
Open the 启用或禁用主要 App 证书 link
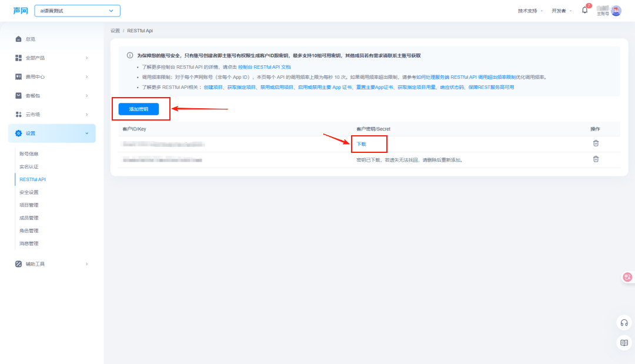[325, 88]
